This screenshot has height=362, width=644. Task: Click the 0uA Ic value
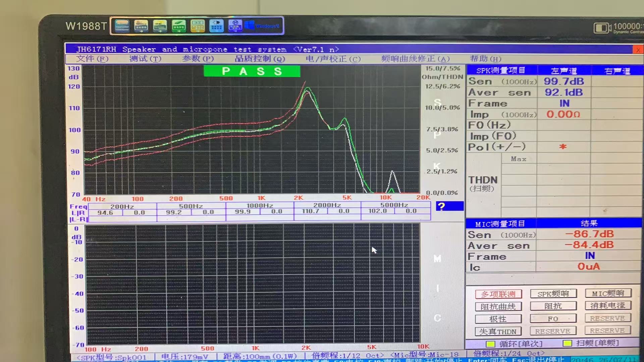[589, 266]
